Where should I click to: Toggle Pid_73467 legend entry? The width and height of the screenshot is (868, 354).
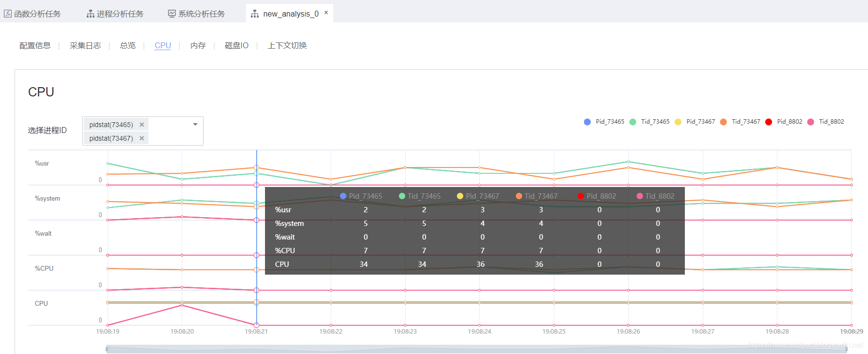695,122
